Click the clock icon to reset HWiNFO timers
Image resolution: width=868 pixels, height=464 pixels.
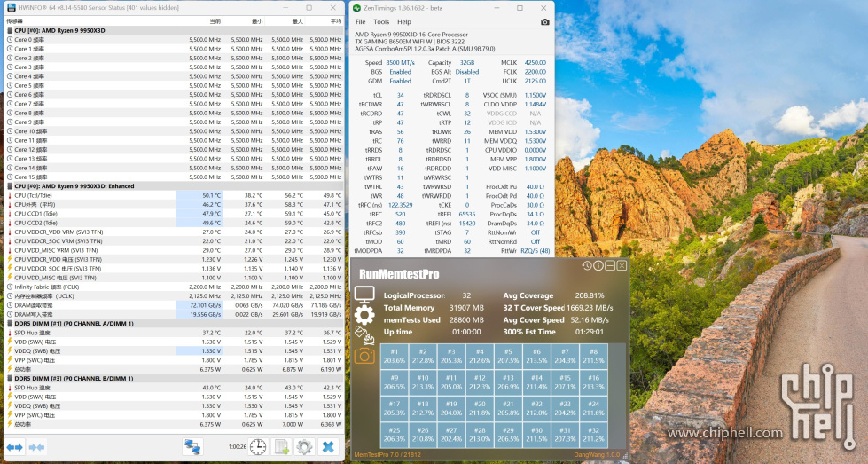pyautogui.click(x=258, y=447)
